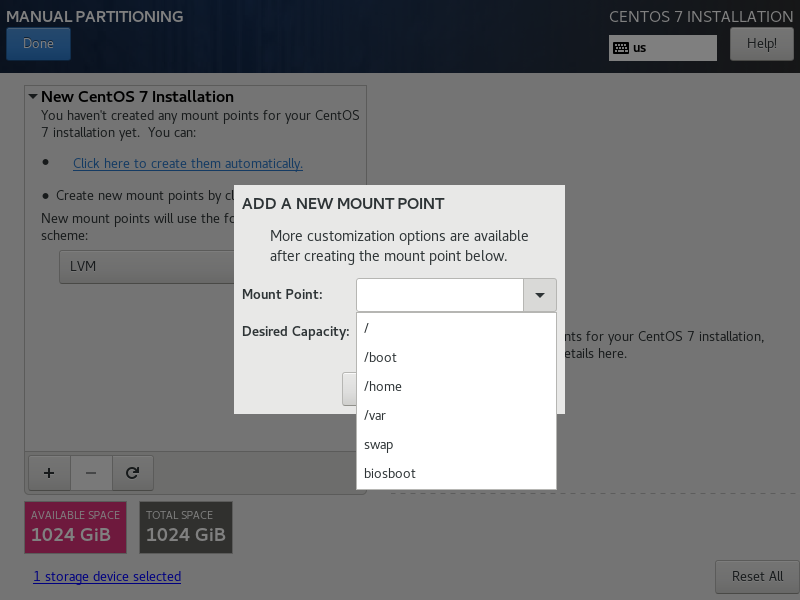
Task: Click here to create them automatically link
Action: click(x=188, y=163)
